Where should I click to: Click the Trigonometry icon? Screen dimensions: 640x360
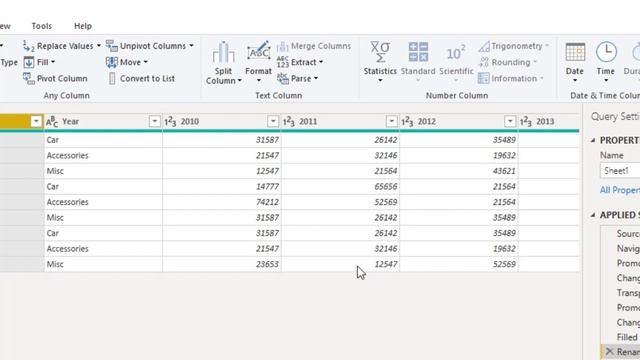click(484, 46)
